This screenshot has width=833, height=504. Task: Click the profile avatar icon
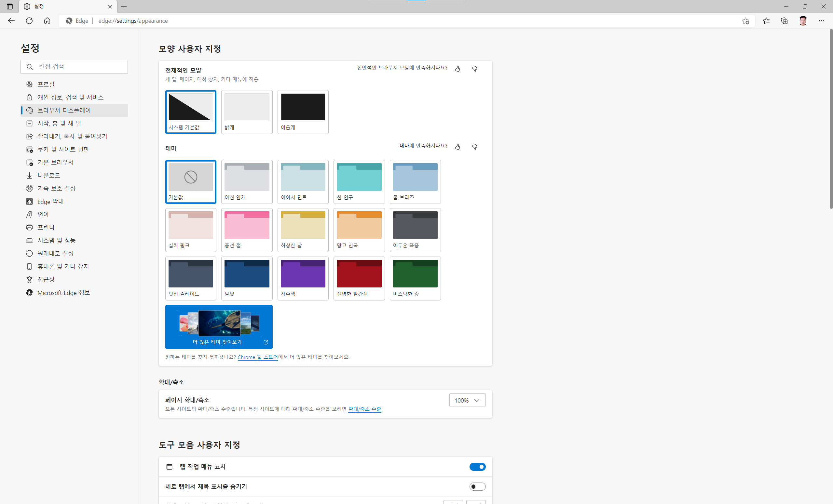[x=803, y=21]
